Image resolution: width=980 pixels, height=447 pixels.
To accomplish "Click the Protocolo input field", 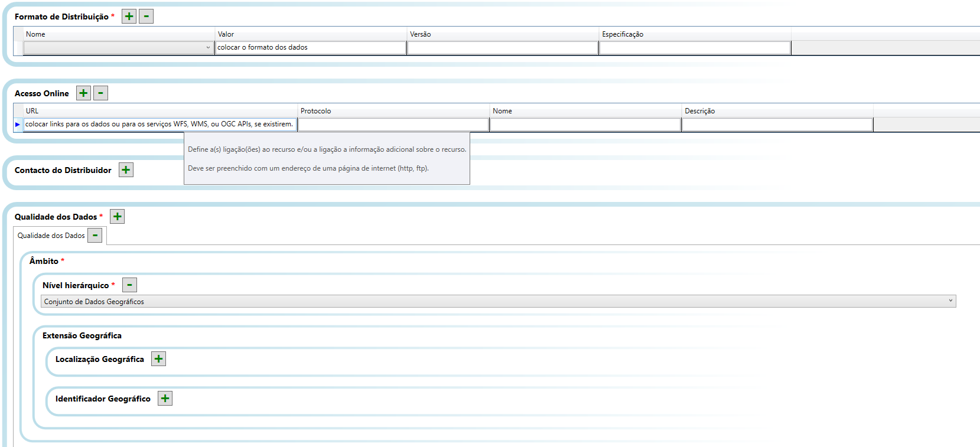I will click(x=393, y=125).
